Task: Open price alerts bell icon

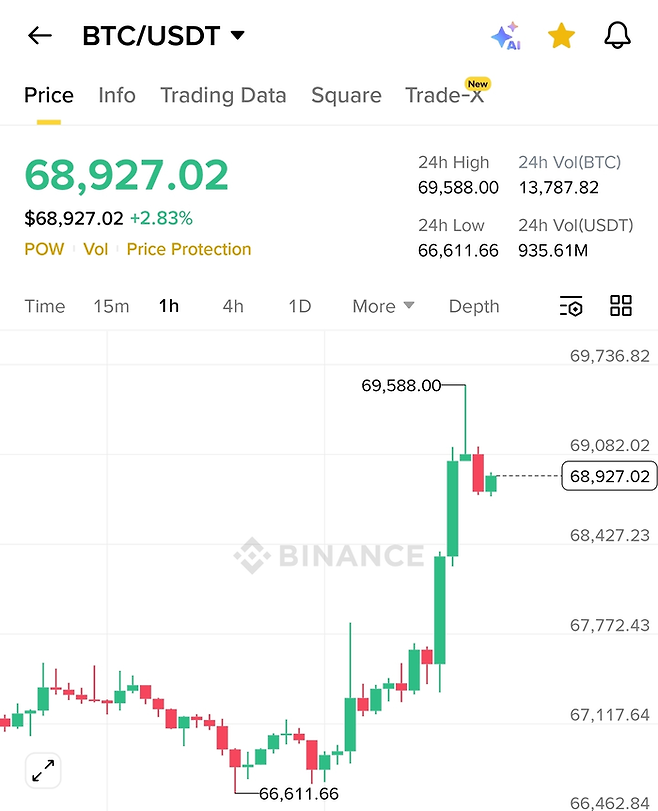Action: click(x=619, y=36)
